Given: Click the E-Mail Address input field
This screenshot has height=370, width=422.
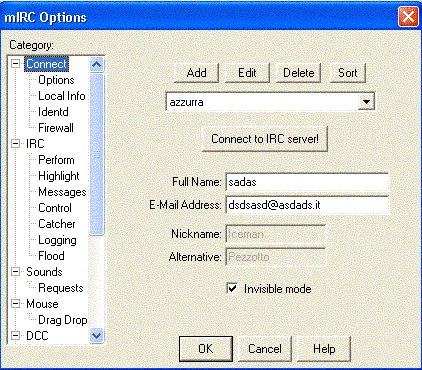Looking at the screenshot, I should pyautogui.click(x=307, y=205).
